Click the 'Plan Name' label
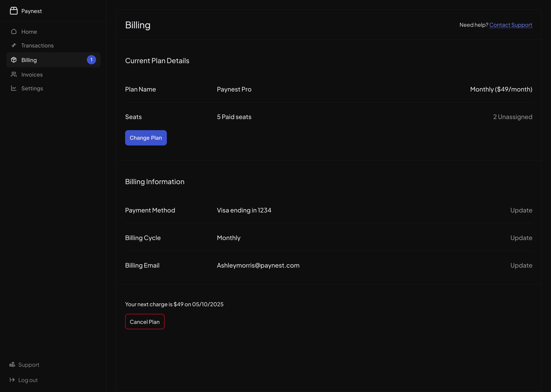The height and width of the screenshot is (392, 551). point(140,89)
